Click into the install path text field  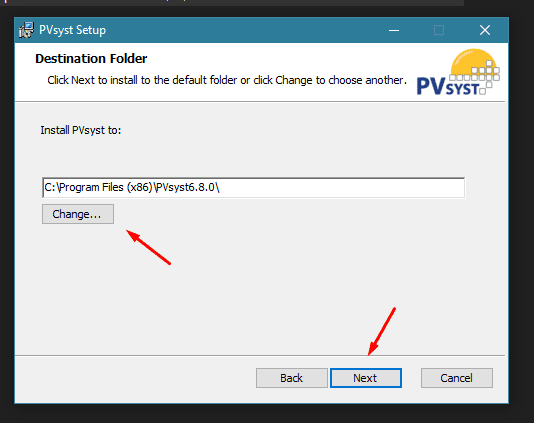pos(253,187)
